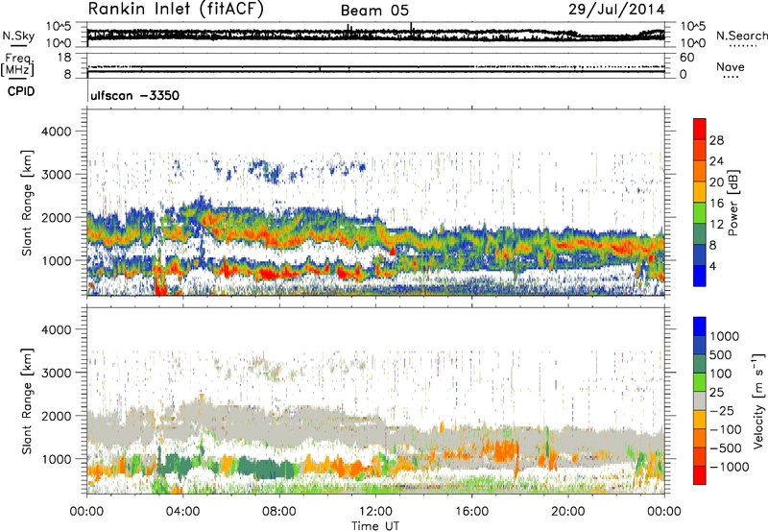Click the 'N.Search' legend label

(741, 36)
